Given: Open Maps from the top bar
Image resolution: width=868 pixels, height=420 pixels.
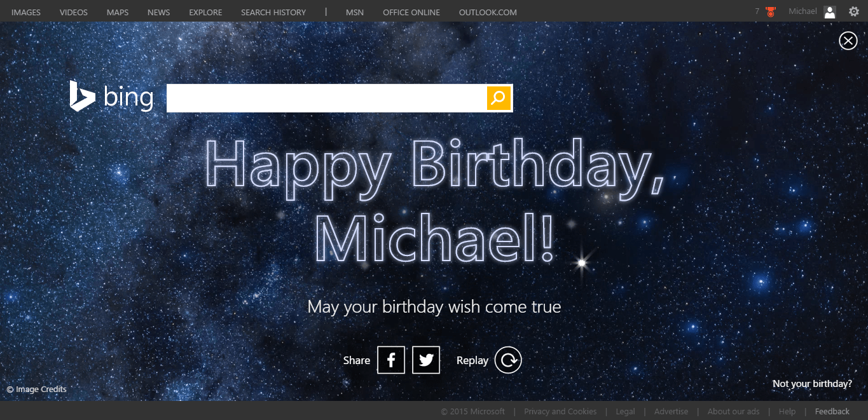Looking at the screenshot, I should [118, 12].
